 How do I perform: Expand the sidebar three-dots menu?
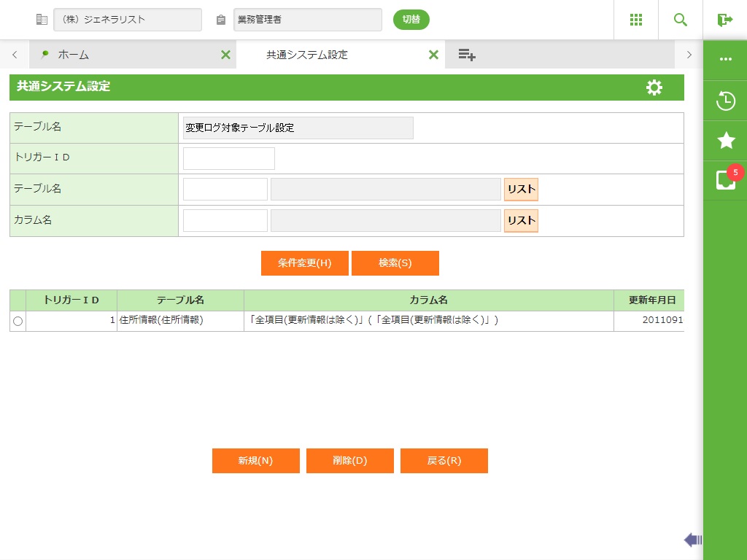click(x=725, y=59)
